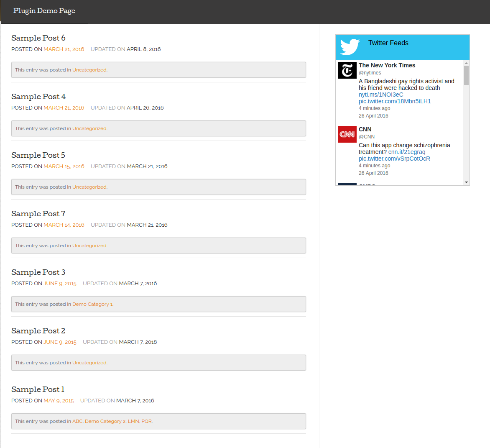Open the LMN category link
The height and width of the screenshot is (448, 490).
click(133, 421)
